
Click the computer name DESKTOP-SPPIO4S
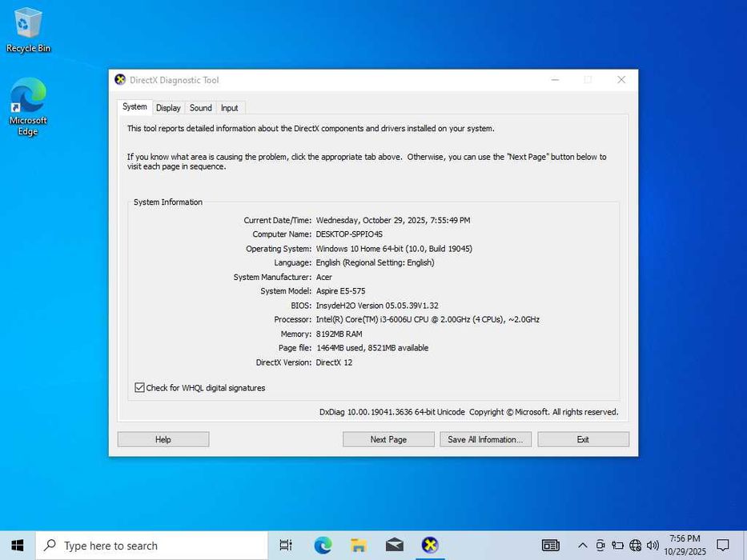[349, 234]
